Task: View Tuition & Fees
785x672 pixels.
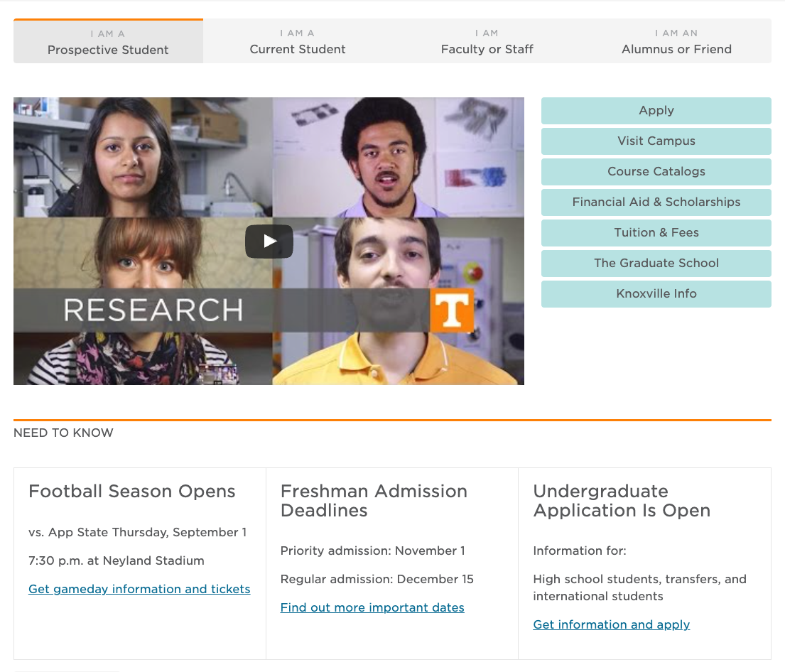Action: click(656, 233)
